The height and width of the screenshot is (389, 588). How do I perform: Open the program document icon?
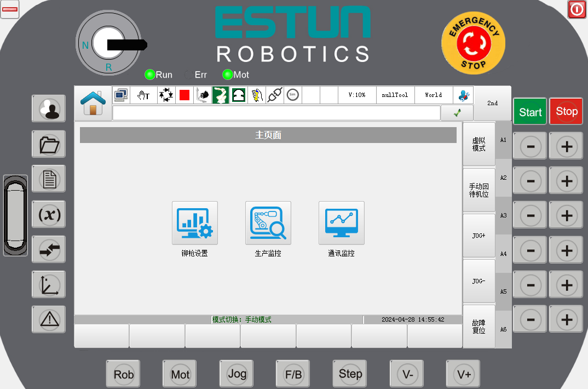click(49, 179)
